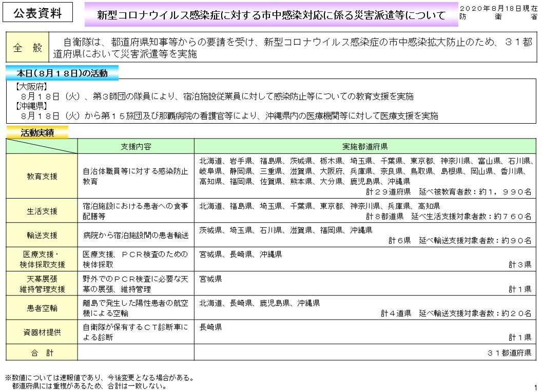Image resolution: width=543 pixels, height=392 pixels.
Task: Click the 計8都道県 約760名 total
Action: coord(449,216)
